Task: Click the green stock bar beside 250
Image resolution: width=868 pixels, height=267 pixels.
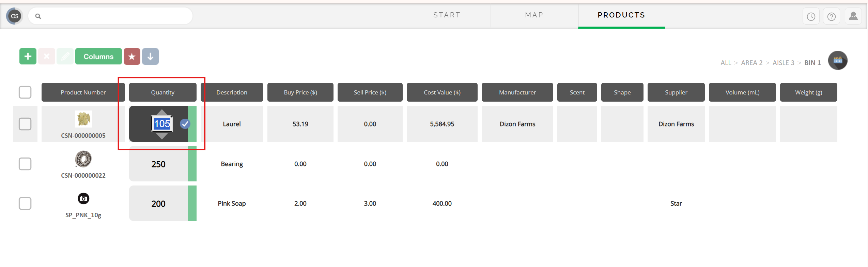Action: tap(192, 164)
